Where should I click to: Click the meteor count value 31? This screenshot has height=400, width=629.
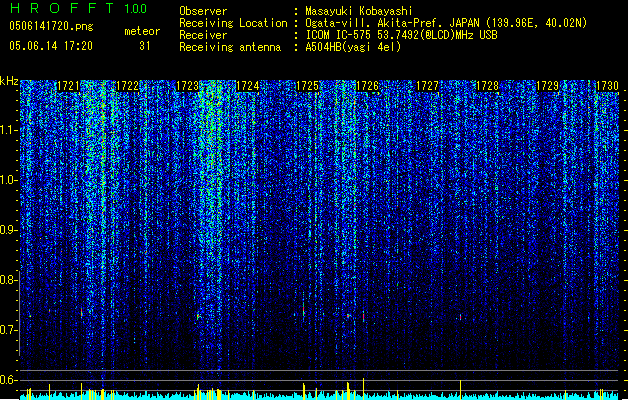click(x=145, y=46)
